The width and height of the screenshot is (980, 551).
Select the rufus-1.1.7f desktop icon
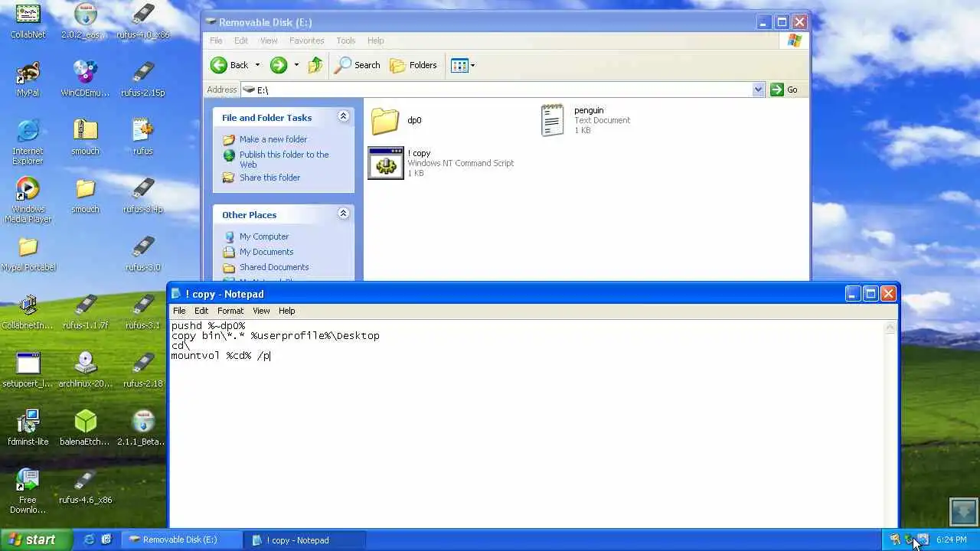click(x=85, y=311)
